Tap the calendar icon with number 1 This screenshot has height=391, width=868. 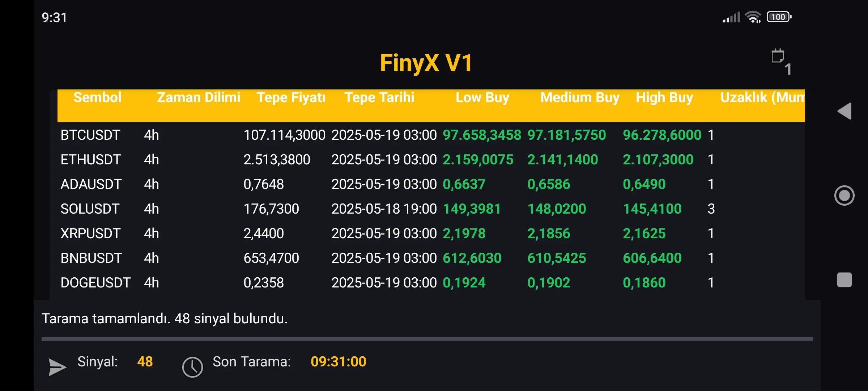(x=779, y=60)
